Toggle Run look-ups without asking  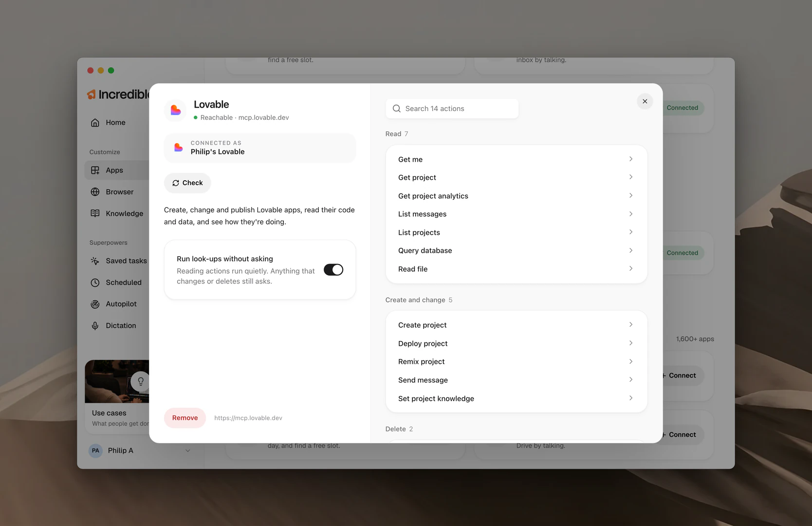(x=333, y=270)
